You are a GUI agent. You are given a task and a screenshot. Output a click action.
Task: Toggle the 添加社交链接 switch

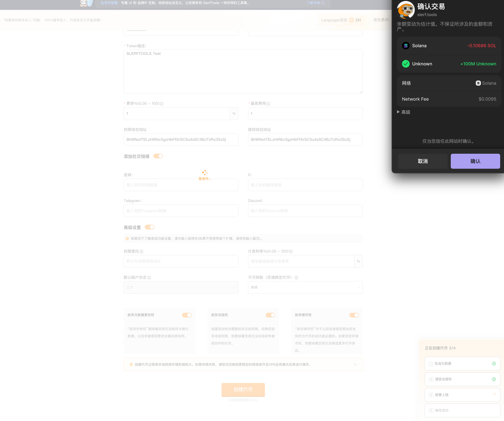point(158,156)
